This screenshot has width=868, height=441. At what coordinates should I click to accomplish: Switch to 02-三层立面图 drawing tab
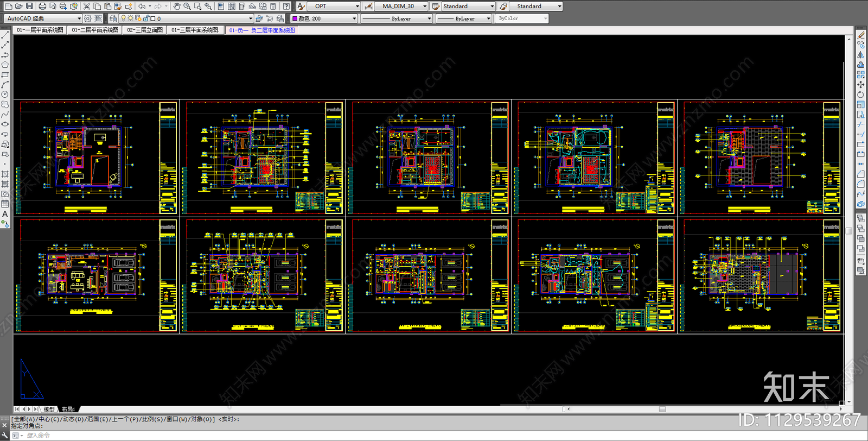click(x=145, y=30)
